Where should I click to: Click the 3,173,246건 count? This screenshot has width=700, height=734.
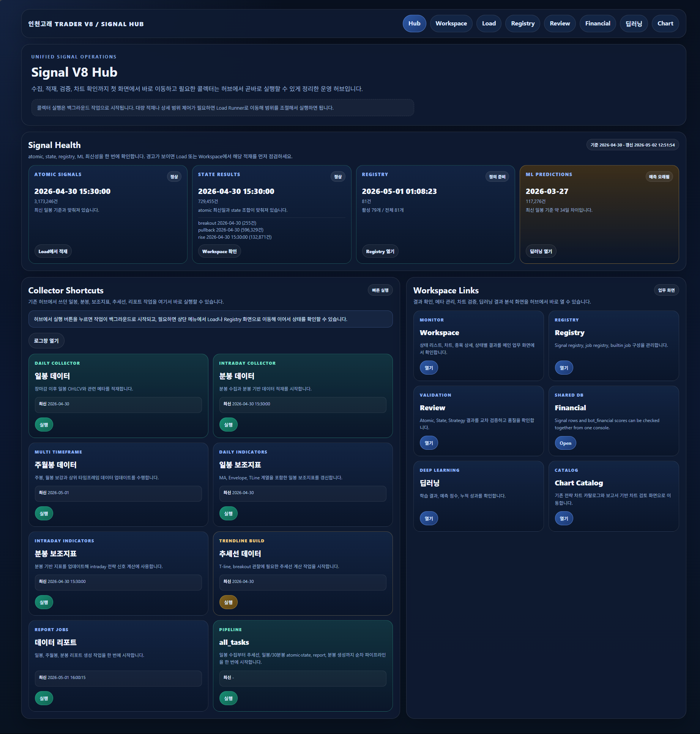point(46,202)
